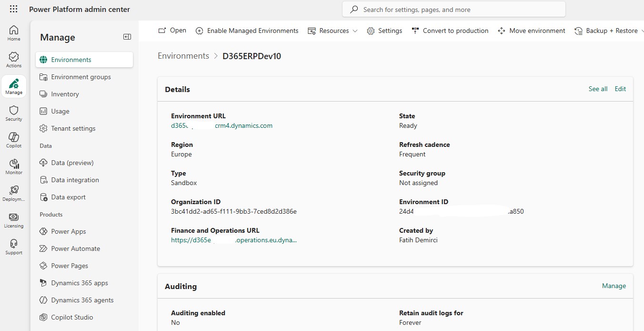Open Monitor in left rail
Viewport: 644px width, 331px height.
coord(14,166)
